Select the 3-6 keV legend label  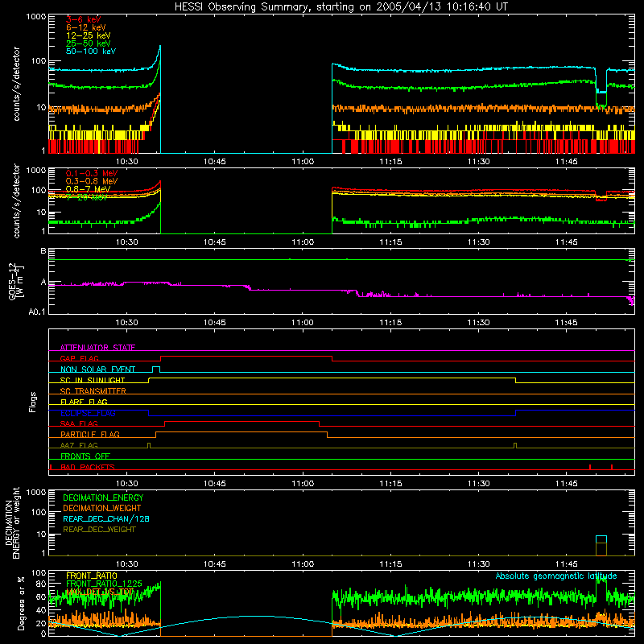pyautogui.click(x=83, y=19)
